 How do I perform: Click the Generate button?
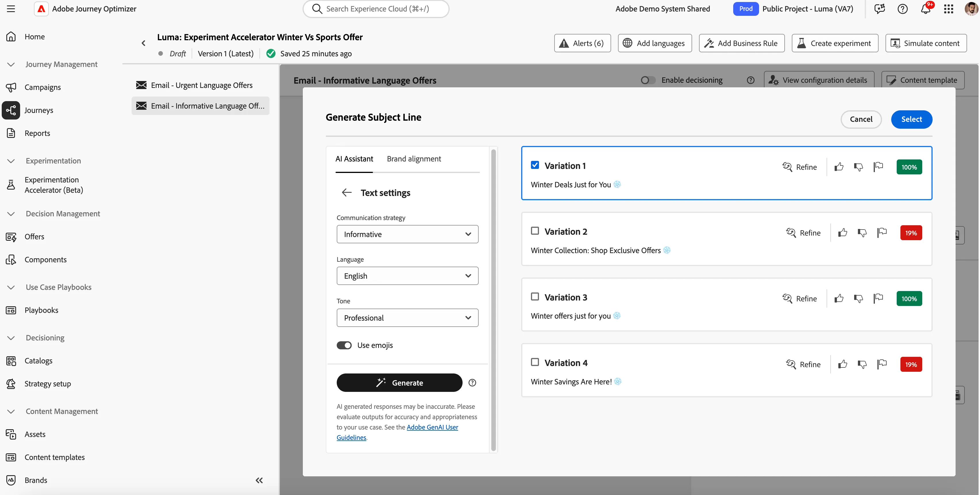(399, 383)
